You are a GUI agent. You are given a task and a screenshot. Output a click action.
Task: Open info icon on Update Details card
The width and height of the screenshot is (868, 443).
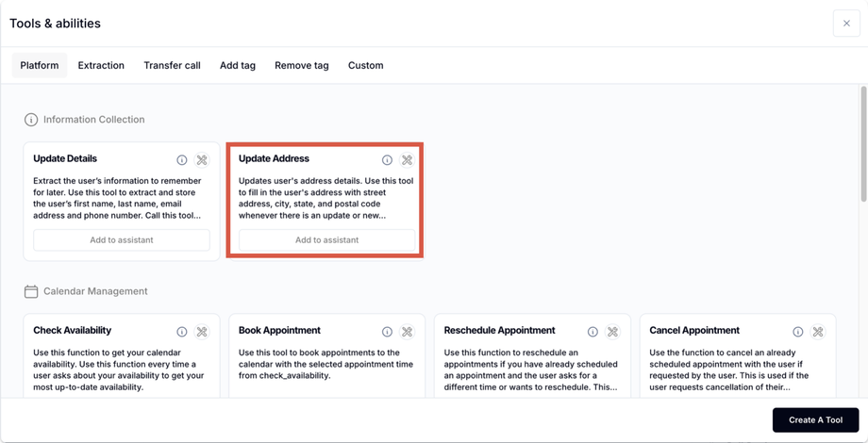[182, 160]
